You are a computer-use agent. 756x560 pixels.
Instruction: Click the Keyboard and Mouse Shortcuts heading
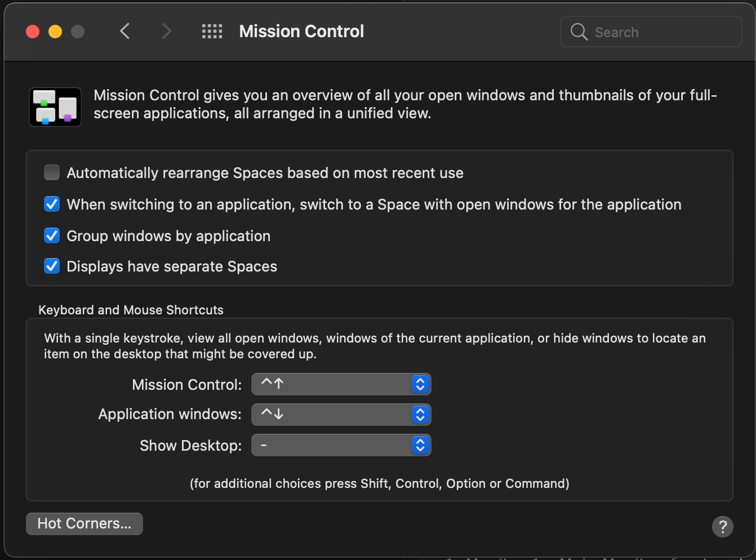(x=131, y=310)
